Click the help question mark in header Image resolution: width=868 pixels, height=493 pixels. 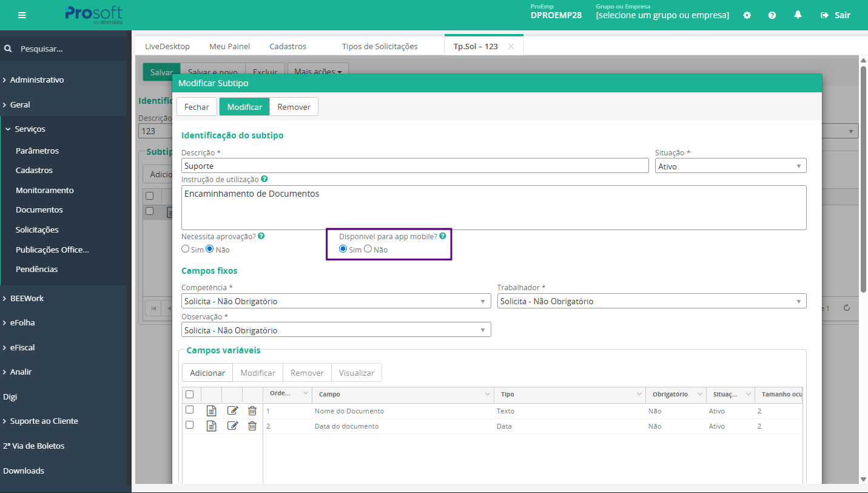(772, 15)
